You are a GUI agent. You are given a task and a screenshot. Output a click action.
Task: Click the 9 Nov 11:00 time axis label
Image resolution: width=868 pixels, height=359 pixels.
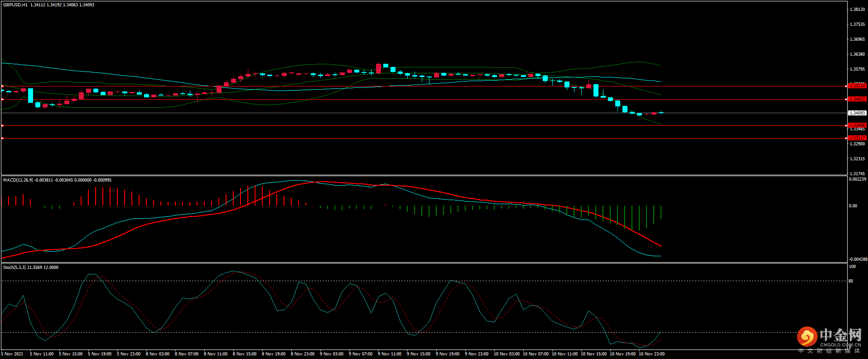point(390,354)
